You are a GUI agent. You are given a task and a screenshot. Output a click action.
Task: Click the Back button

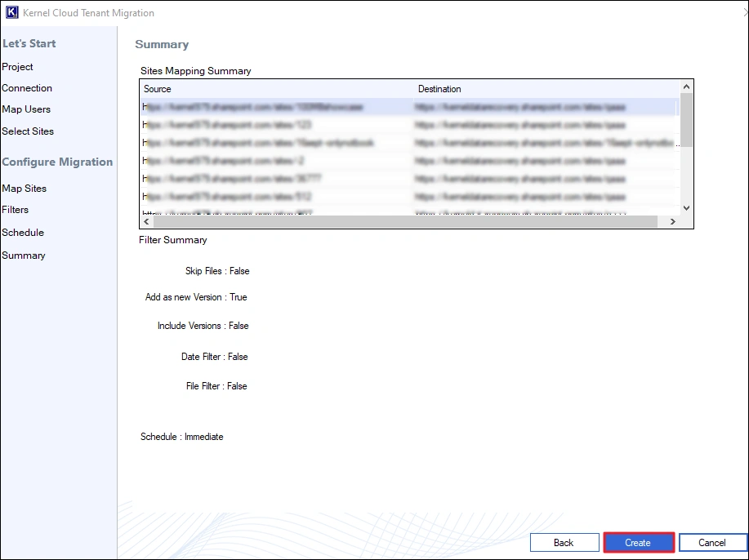(564, 543)
